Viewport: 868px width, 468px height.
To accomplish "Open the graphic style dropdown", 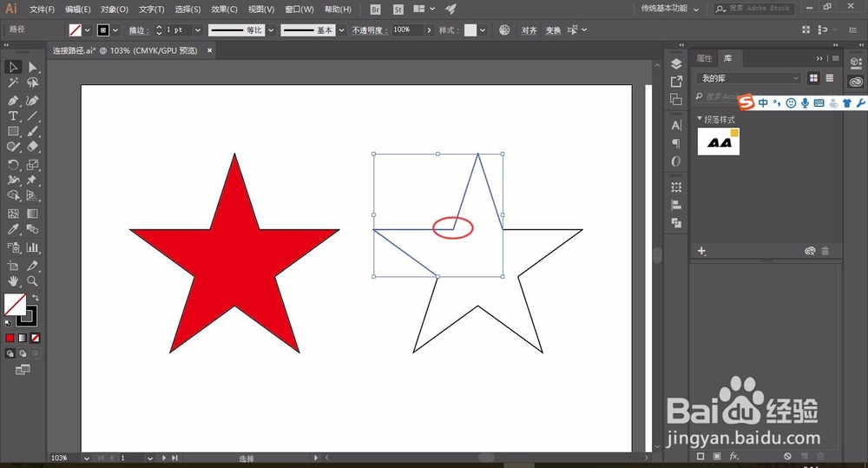I will 483,30.
